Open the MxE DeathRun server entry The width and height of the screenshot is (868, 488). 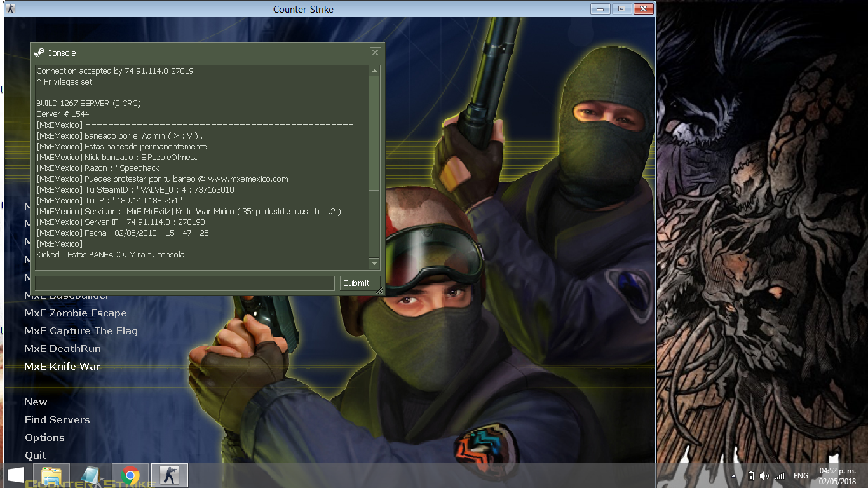(62, 349)
